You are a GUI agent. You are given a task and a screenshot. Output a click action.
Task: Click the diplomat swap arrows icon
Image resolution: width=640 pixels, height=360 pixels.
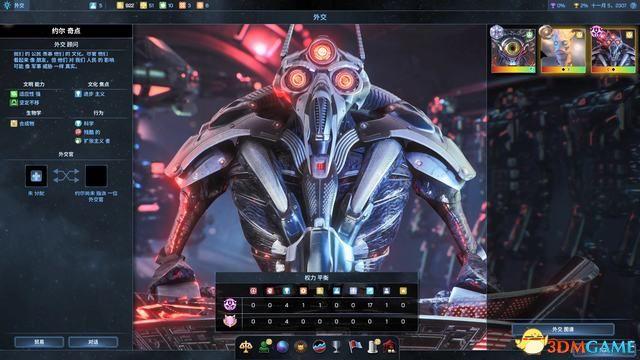point(66,176)
